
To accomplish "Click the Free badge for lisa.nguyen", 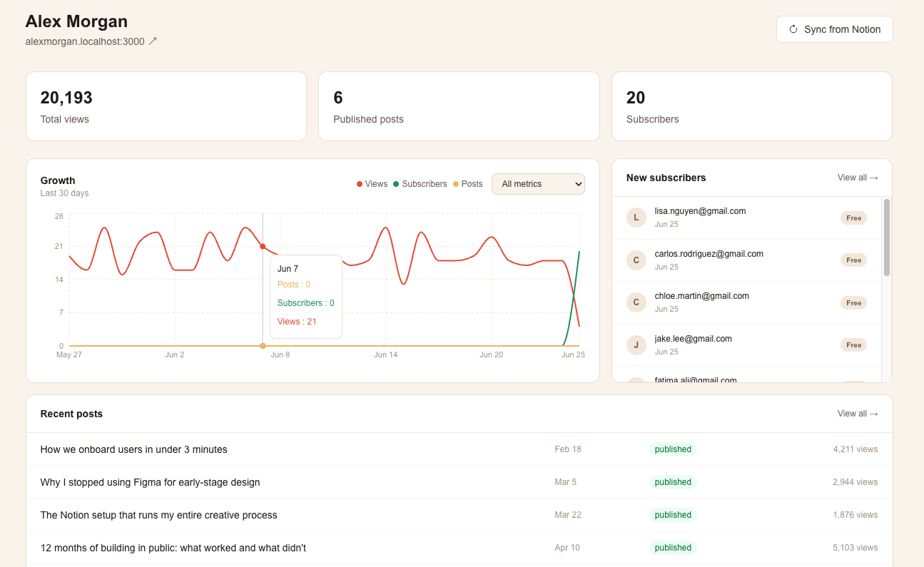I will point(853,218).
